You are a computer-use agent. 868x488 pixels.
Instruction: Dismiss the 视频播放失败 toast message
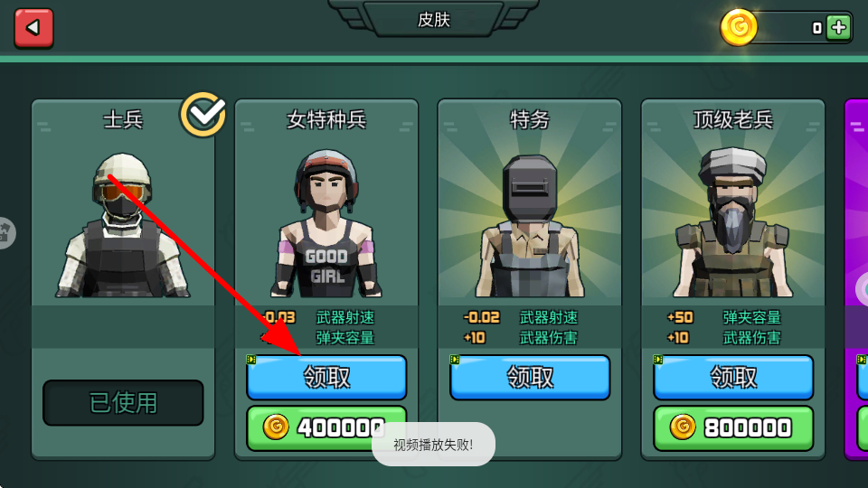coord(433,445)
